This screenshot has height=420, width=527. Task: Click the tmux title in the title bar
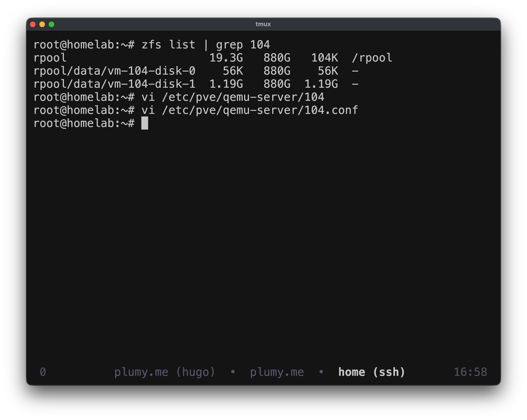(x=263, y=24)
